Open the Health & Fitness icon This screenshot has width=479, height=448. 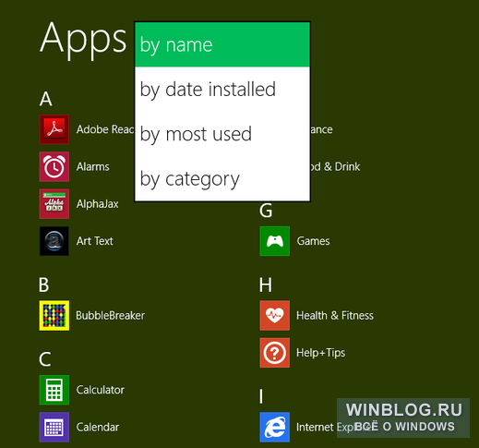coord(275,316)
